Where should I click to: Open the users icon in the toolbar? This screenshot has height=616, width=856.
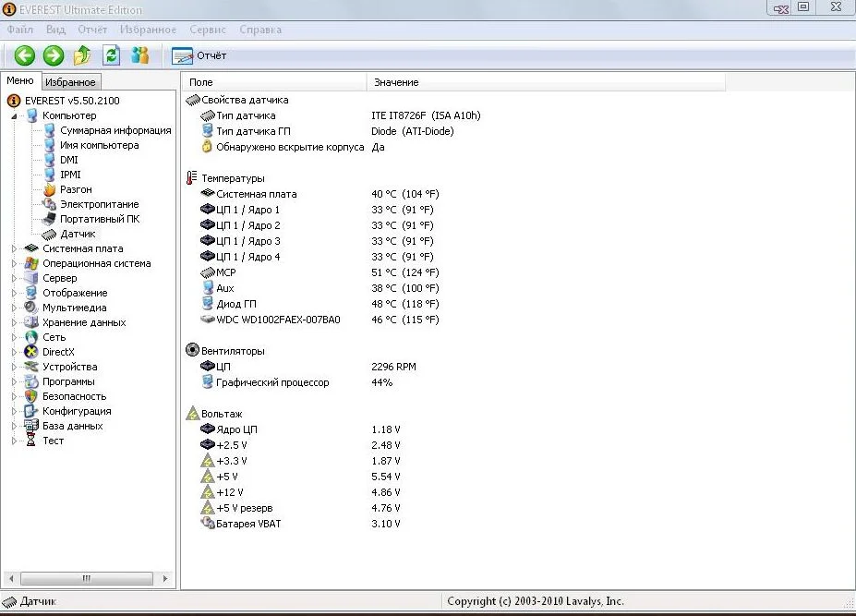140,55
